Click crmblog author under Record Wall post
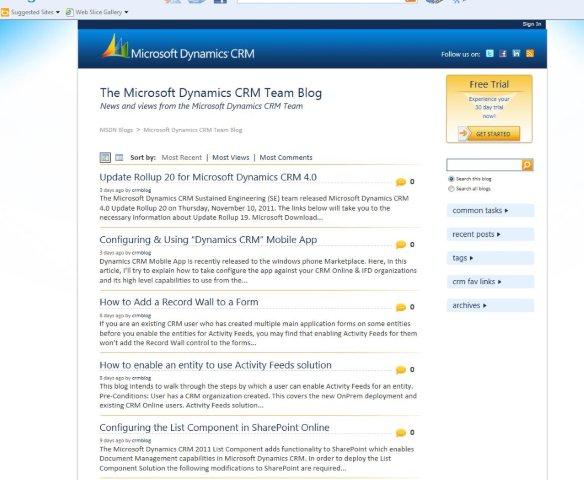Screen dimensions: 584x480 [x=142, y=315]
